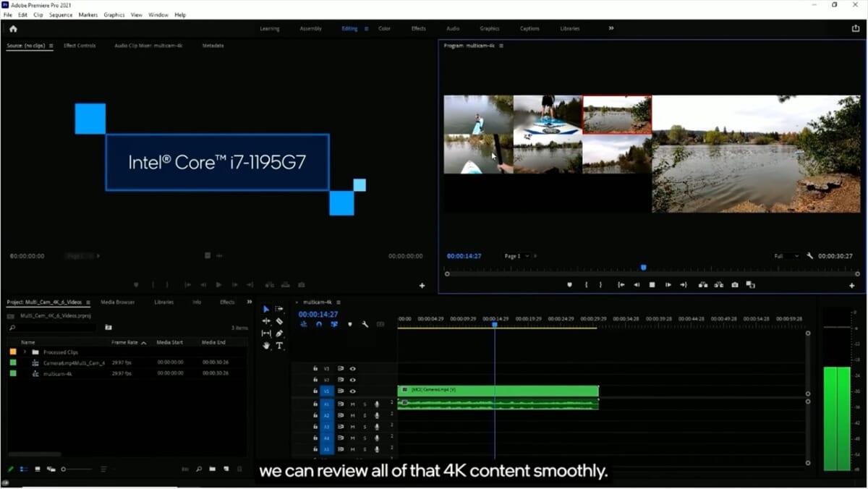Select the Pen tool
The width and height of the screenshot is (868, 489).
coord(279,333)
